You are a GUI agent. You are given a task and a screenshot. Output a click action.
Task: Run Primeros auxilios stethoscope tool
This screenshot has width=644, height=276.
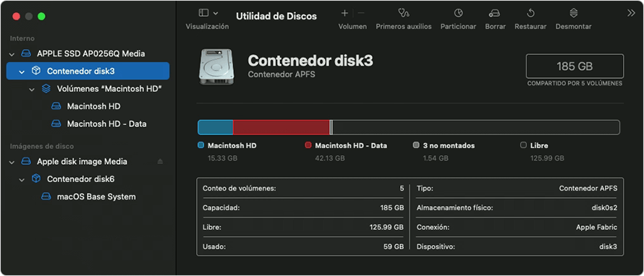click(404, 13)
